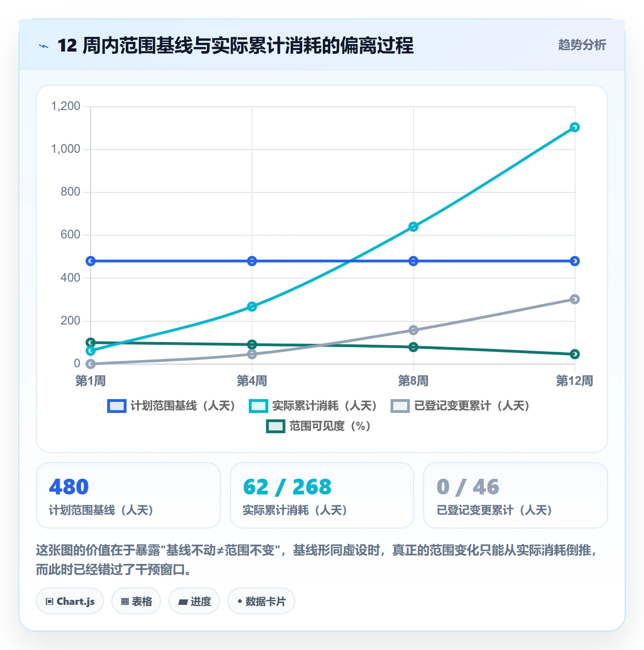Click scope visibility point at 第1周
The width and height of the screenshot is (644, 650).
coord(91,342)
